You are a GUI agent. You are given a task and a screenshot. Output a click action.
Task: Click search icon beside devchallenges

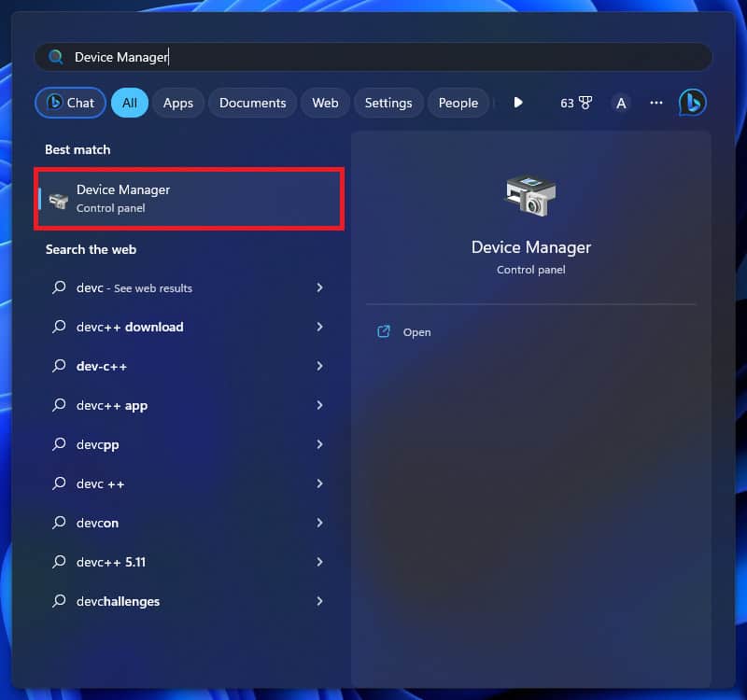59,601
